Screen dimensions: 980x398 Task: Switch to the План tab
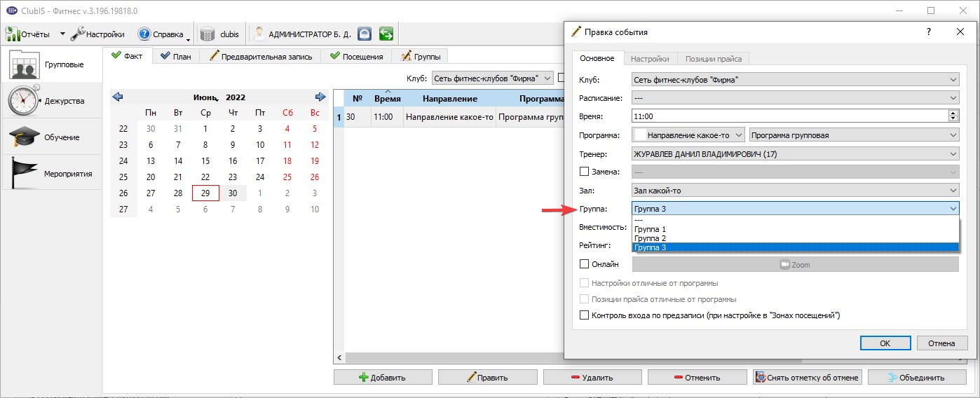pyautogui.click(x=175, y=56)
